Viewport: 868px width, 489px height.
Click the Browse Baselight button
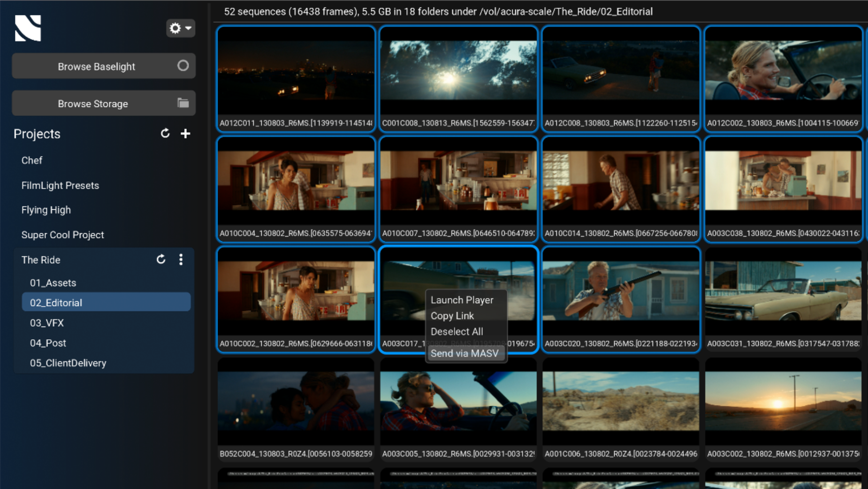point(97,66)
